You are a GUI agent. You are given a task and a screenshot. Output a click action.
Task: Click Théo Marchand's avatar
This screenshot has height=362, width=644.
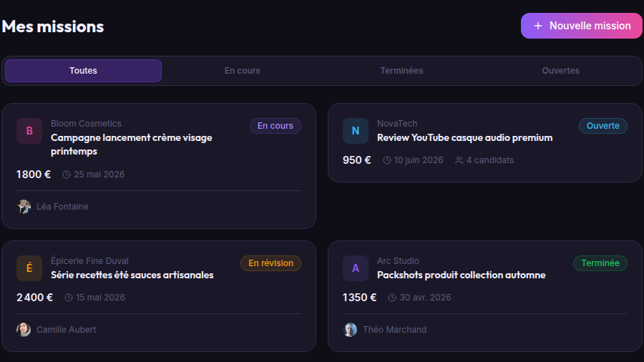[350, 330]
